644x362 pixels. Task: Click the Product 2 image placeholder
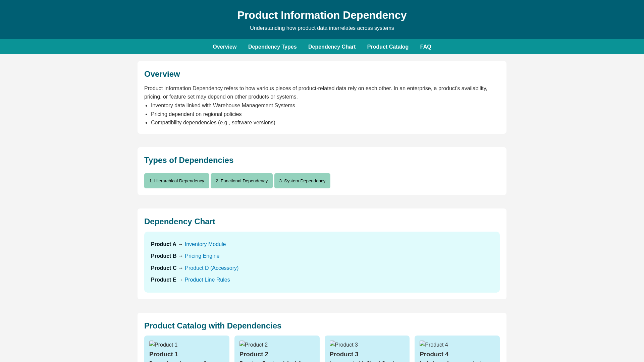coord(254,345)
